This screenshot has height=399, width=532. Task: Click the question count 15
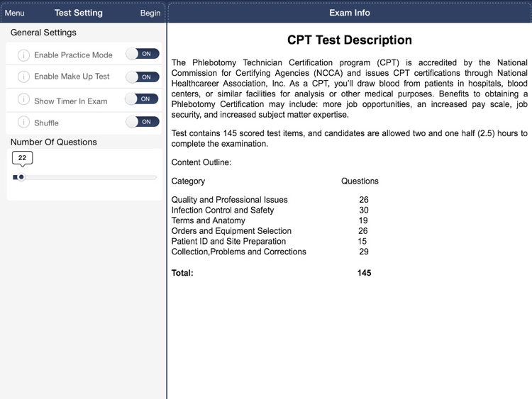pos(362,242)
